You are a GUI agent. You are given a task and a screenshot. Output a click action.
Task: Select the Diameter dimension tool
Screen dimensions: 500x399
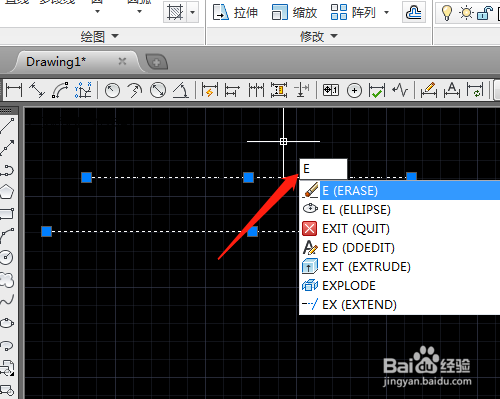158,90
